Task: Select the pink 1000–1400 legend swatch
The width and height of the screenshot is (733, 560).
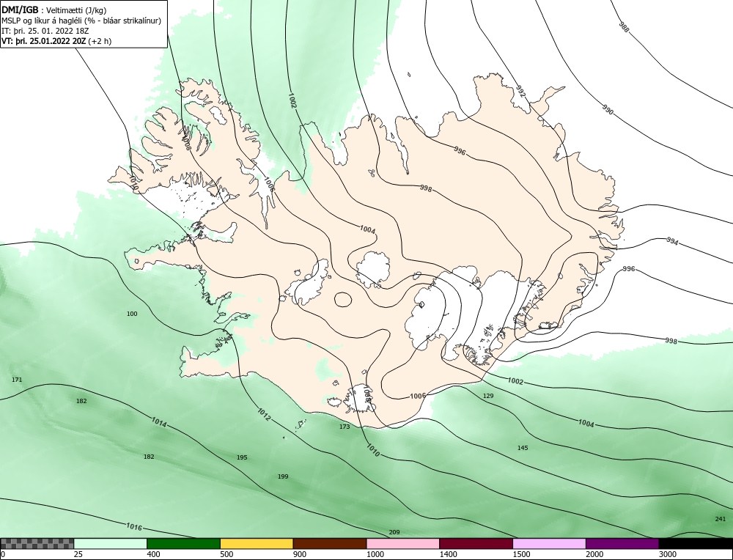Action: click(x=403, y=544)
